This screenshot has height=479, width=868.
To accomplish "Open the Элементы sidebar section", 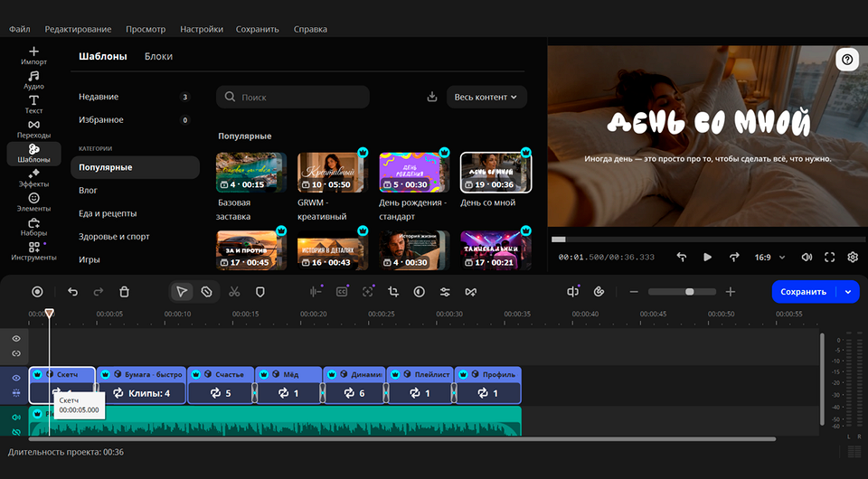I will coord(33,202).
